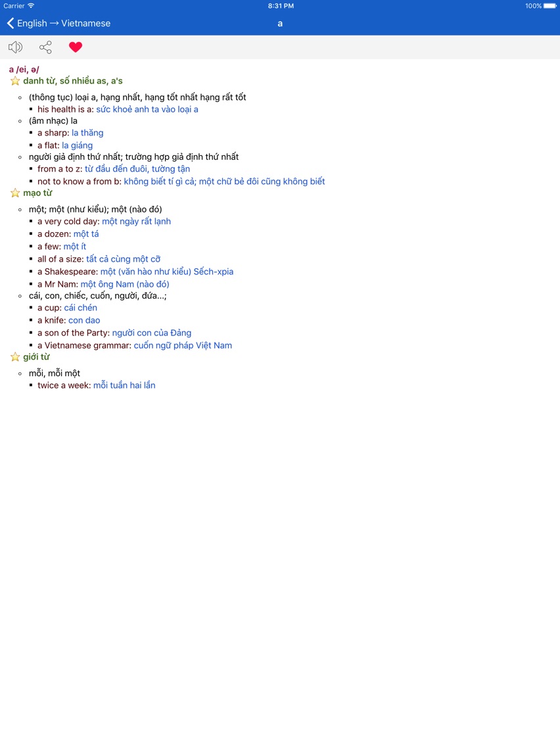Tap the title 'a' in navigation bar
The height and width of the screenshot is (747, 560).
[280, 24]
